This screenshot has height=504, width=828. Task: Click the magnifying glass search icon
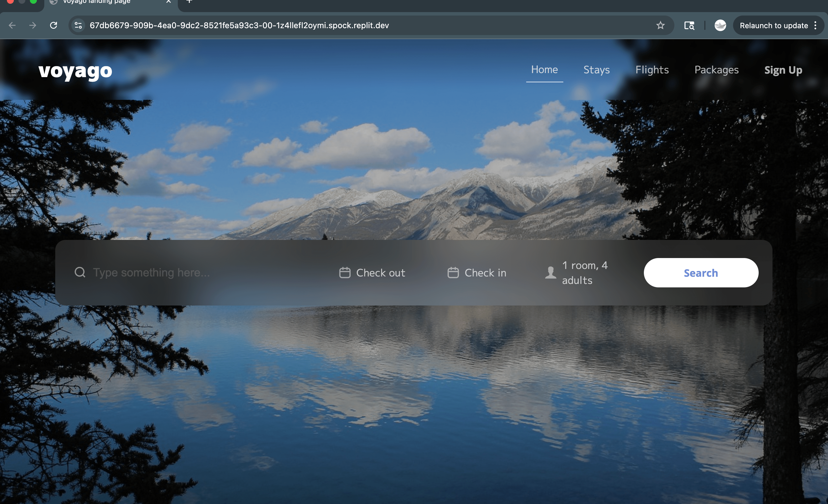(80, 272)
